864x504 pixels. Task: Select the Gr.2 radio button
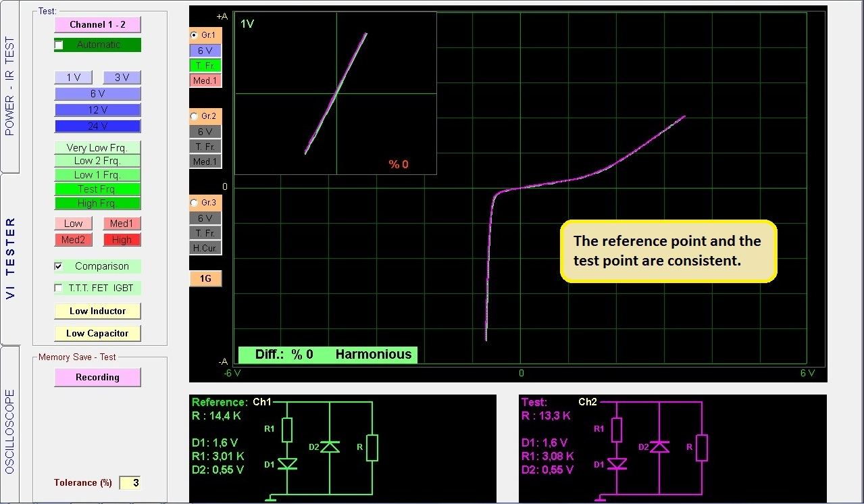tap(195, 116)
